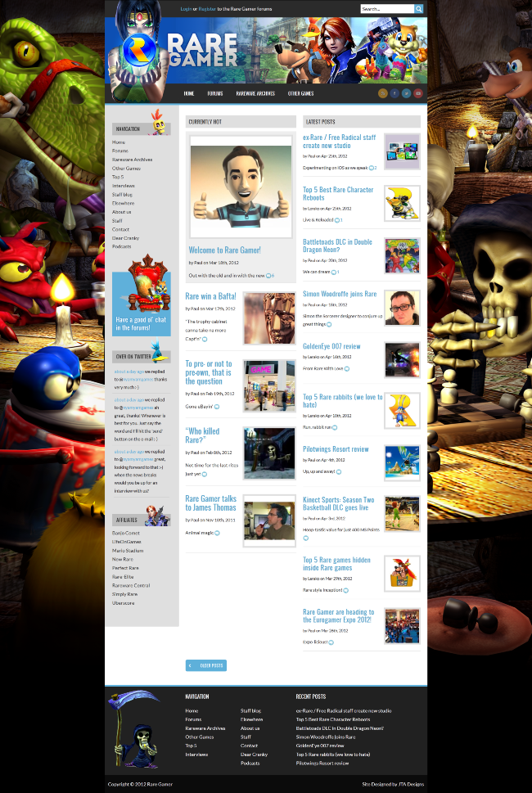
Task: Open Kinect Sports Season Two Basketball DLC title
Action: click(338, 504)
